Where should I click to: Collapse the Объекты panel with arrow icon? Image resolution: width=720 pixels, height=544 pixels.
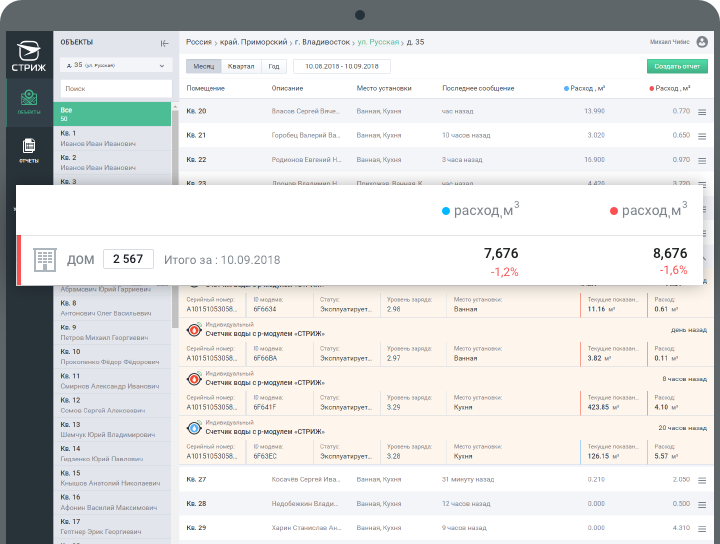pyautogui.click(x=165, y=43)
